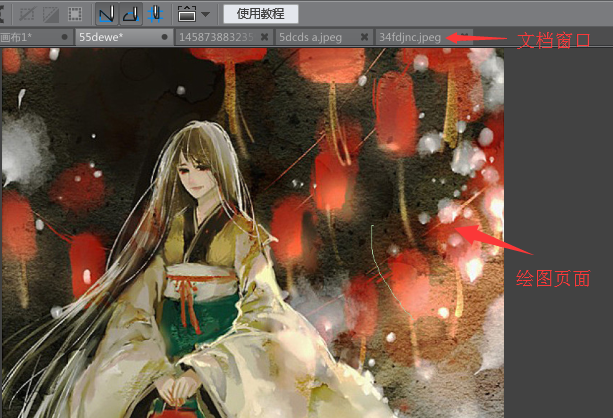613x418 pixels.
Task: Switch to the 画布1* document tab
Action: 14,37
